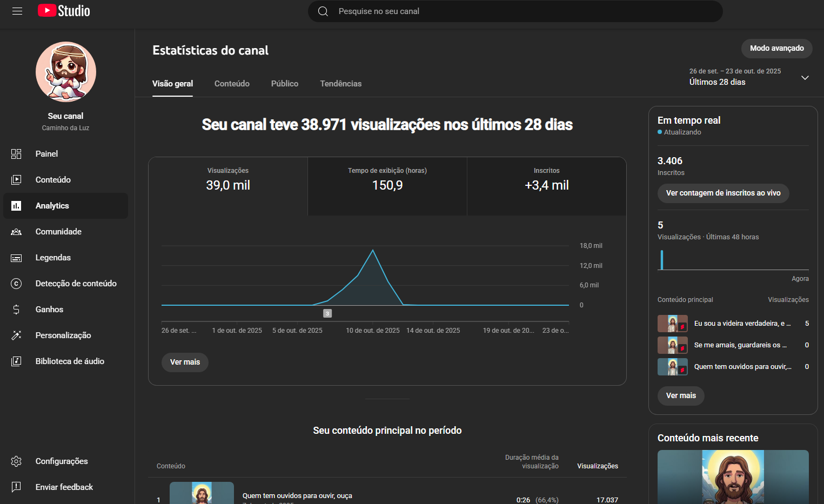Image resolution: width=824 pixels, height=504 pixels.
Task: Click the search field Pesquise no seu canal
Action: click(x=515, y=11)
